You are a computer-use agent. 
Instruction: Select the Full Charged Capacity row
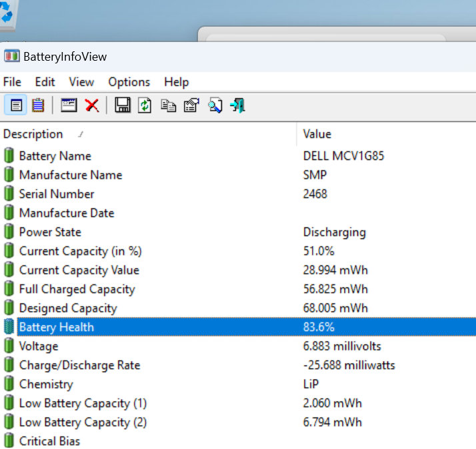[238, 289]
